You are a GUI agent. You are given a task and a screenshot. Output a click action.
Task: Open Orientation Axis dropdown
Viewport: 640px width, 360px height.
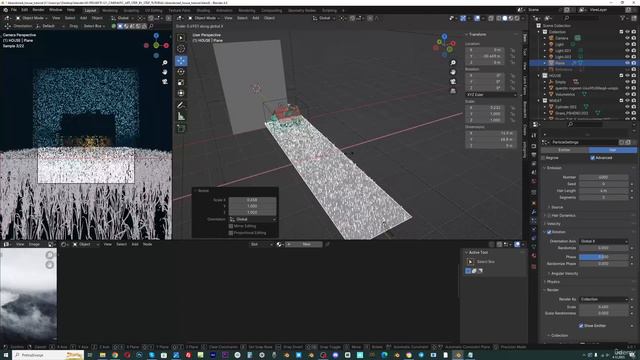[604, 241]
